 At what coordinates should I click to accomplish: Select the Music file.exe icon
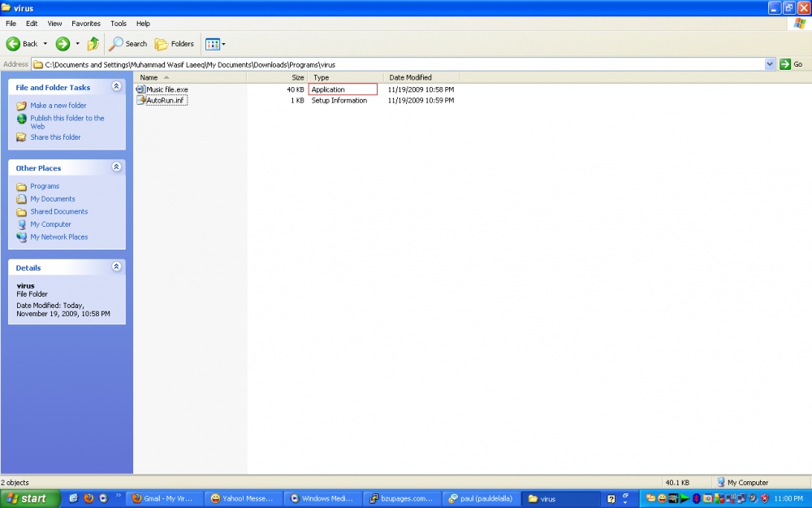[x=140, y=89]
